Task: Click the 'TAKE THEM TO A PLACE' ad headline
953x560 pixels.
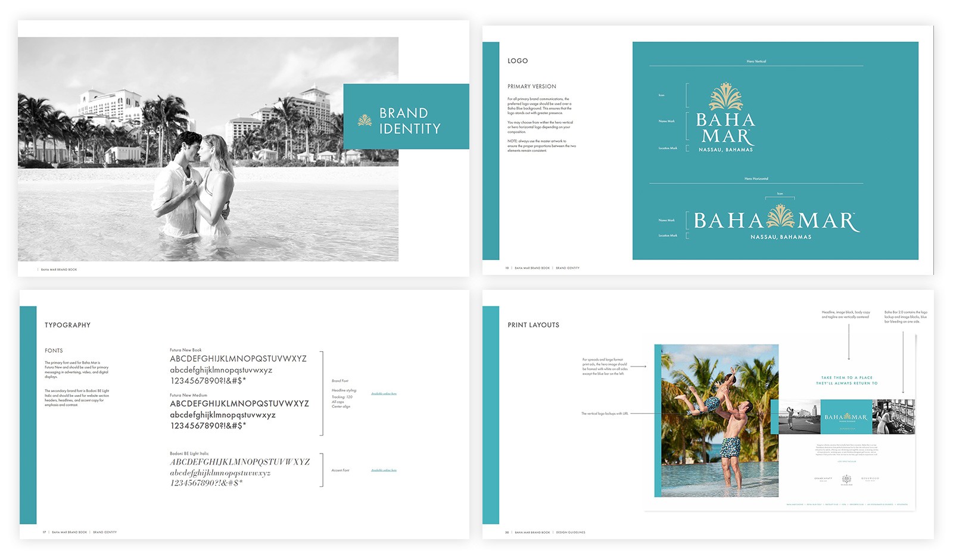Action: point(846,377)
